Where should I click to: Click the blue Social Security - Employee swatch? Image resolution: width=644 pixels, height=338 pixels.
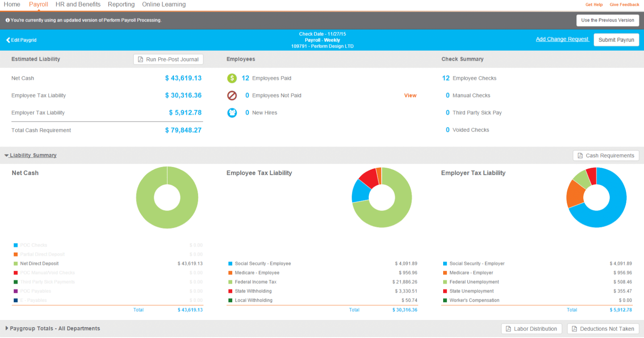230,264
